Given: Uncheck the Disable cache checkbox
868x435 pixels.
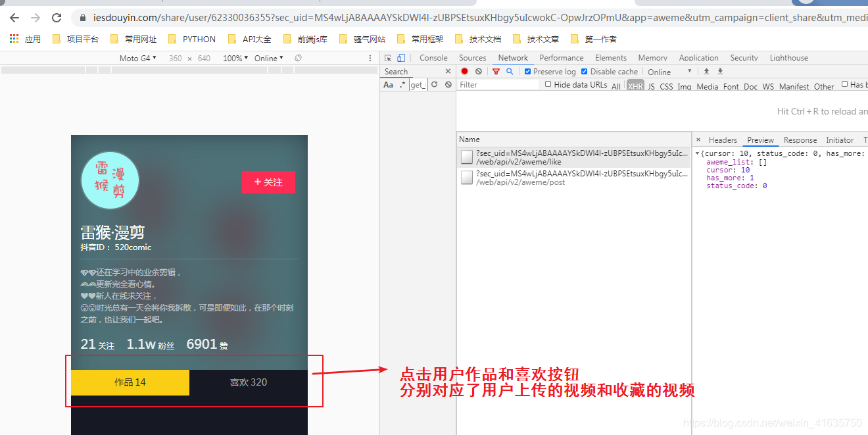Looking at the screenshot, I should 584,71.
